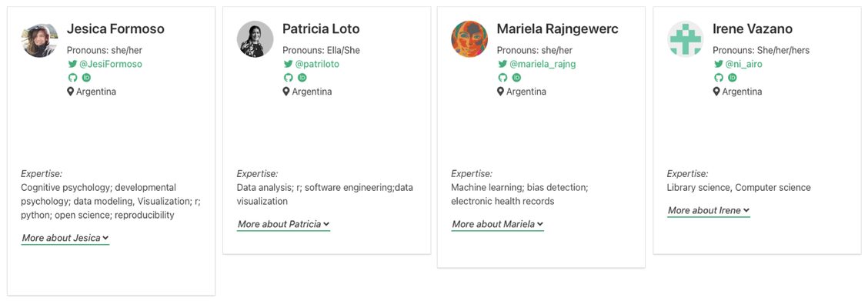Click Jesica Formoso's profile photo
The height and width of the screenshot is (301, 868).
[39, 39]
